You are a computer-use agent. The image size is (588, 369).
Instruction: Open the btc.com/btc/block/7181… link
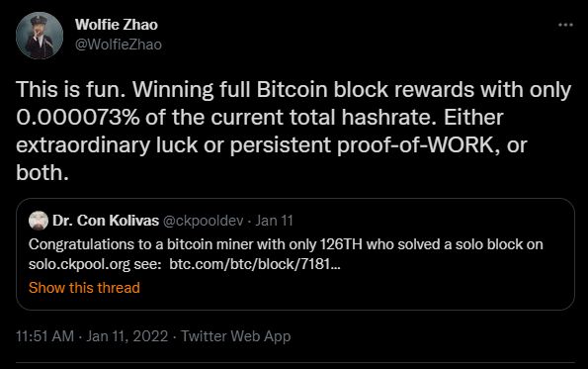(x=255, y=264)
